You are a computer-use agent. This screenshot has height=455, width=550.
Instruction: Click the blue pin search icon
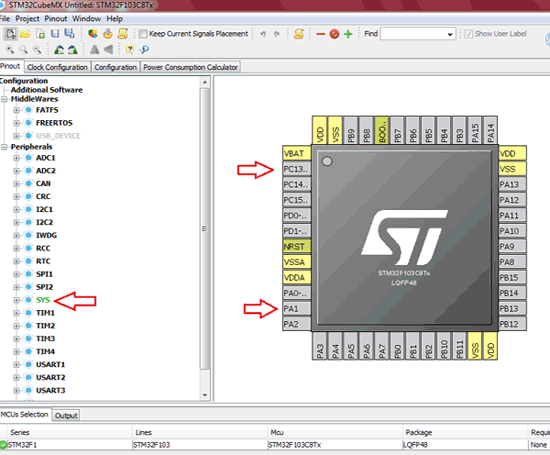(144, 49)
